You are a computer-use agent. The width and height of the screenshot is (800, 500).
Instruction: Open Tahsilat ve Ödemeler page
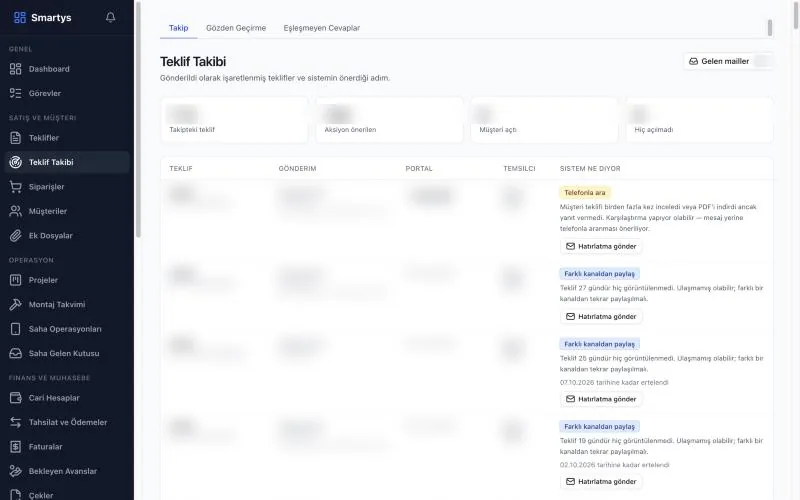click(67, 422)
